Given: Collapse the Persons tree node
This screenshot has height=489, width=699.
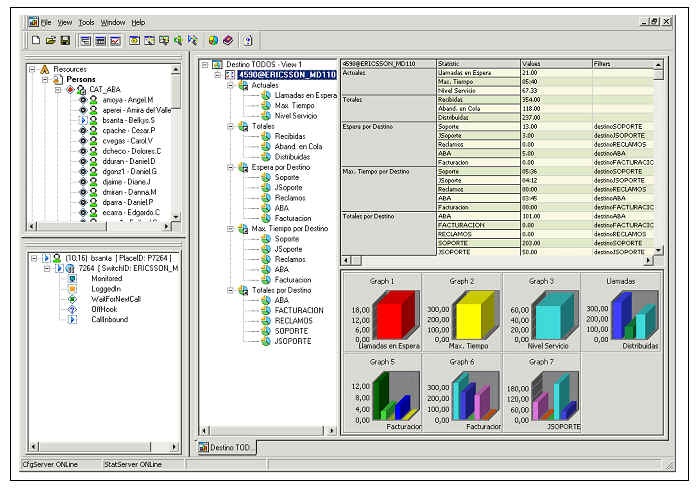Looking at the screenshot, I should click(x=45, y=80).
